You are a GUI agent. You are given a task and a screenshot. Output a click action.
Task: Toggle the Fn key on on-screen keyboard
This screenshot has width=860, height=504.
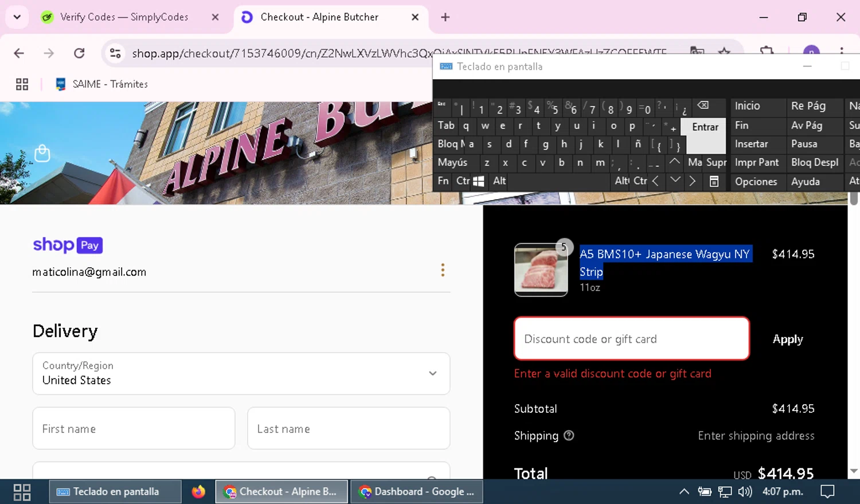point(443,181)
